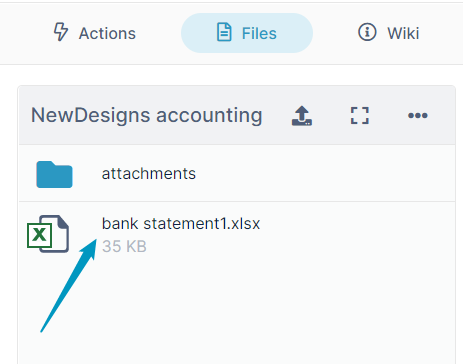Click the Wiki info circle icon
This screenshot has width=463, height=364.
coord(367,32)
